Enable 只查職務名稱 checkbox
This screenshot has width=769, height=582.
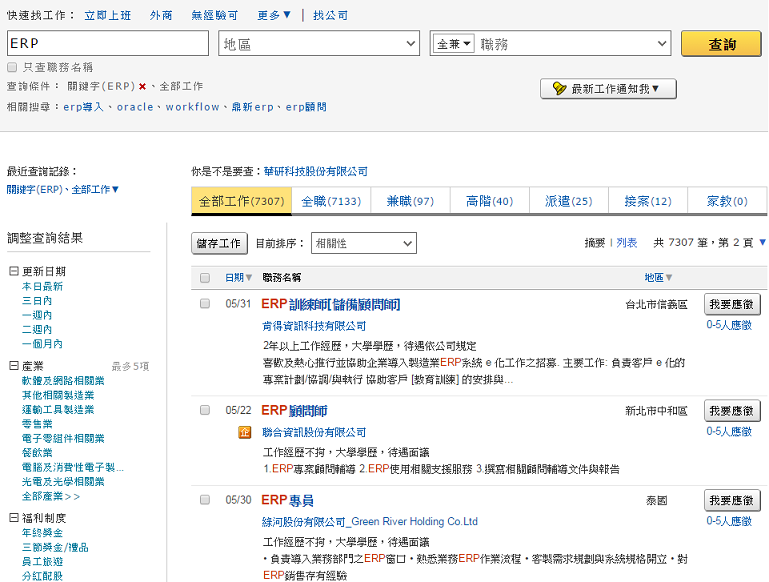coord(12,67)
